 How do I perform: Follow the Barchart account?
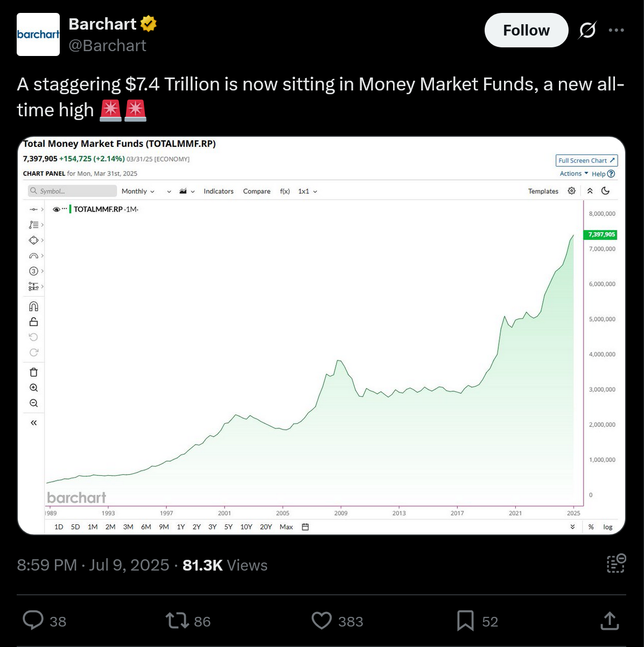(526, 30)
